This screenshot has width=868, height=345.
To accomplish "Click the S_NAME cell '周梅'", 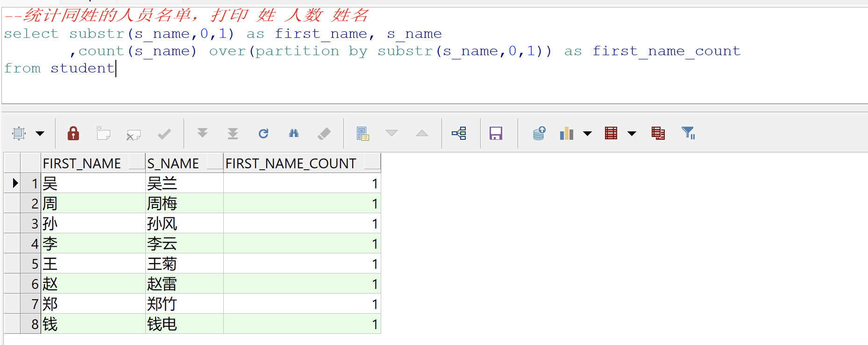I will point(184,203).
